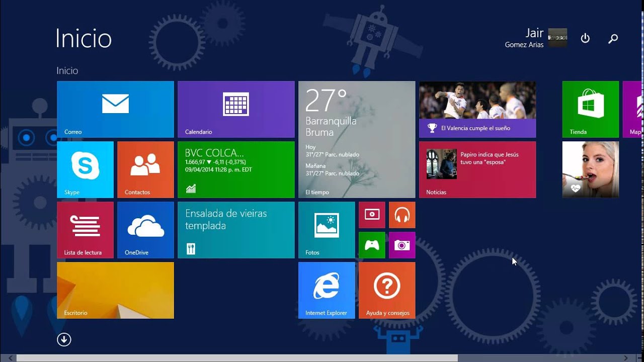
Task: Expand the all-apps view arrow
Action: pyautogui.click(x=64, y=339)
